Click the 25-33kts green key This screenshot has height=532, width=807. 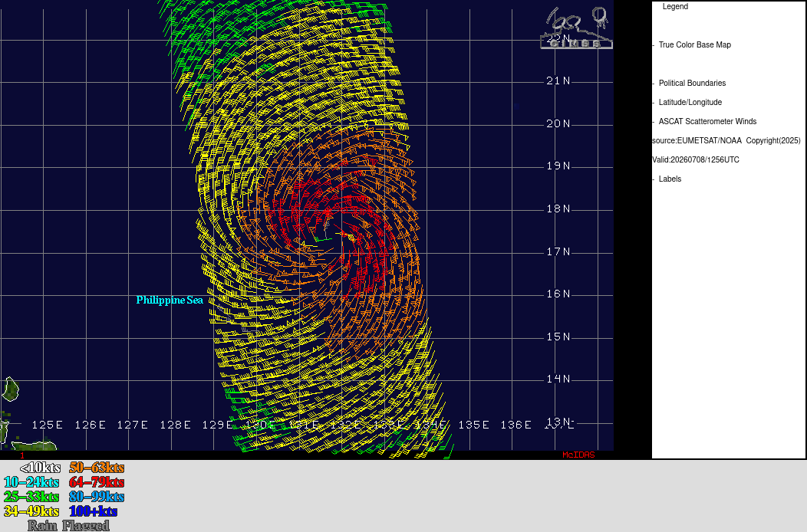tap(31, 497)
